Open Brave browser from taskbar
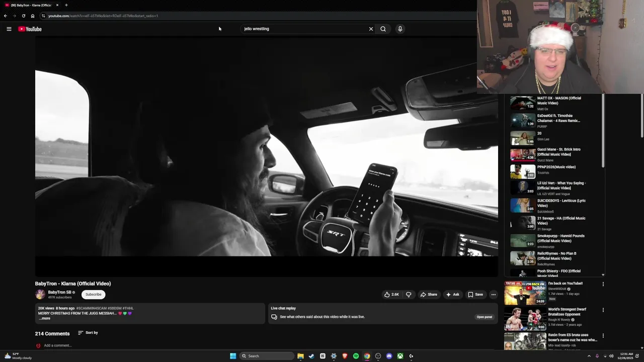Screen dimensions: 644x362 pos(345,356)
